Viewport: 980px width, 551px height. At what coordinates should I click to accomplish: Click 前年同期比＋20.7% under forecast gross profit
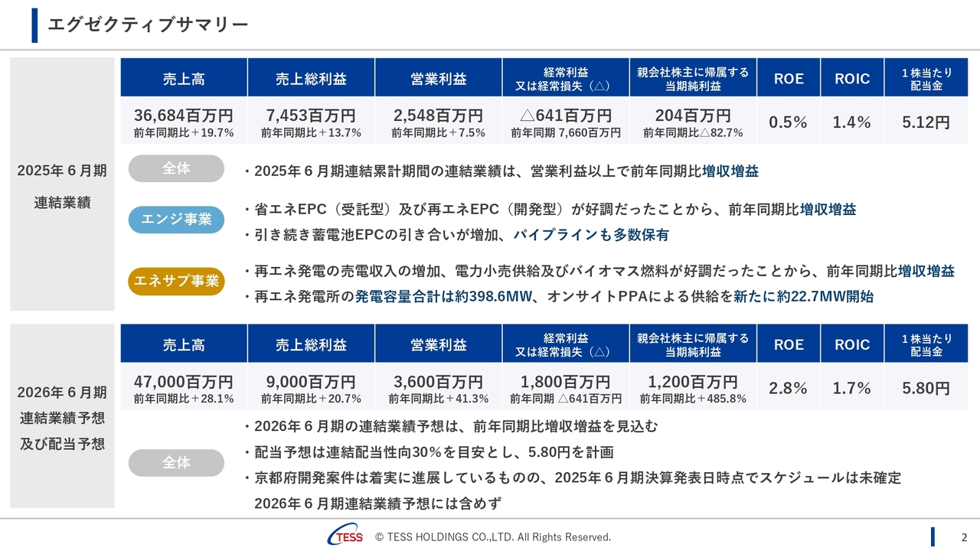click(x=311, y=399)
